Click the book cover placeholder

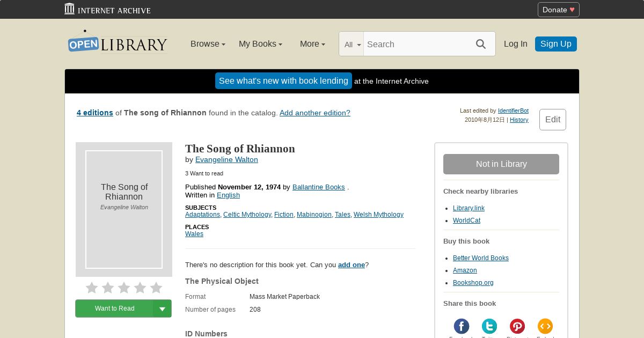click(x=124, y=209)
